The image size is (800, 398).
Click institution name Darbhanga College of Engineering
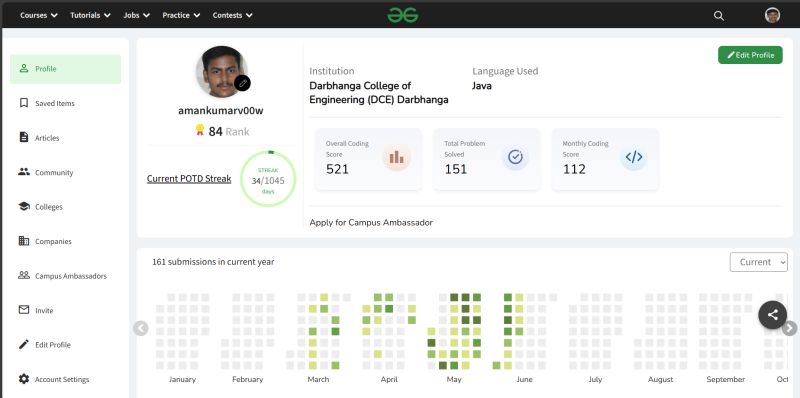(379, 93)
